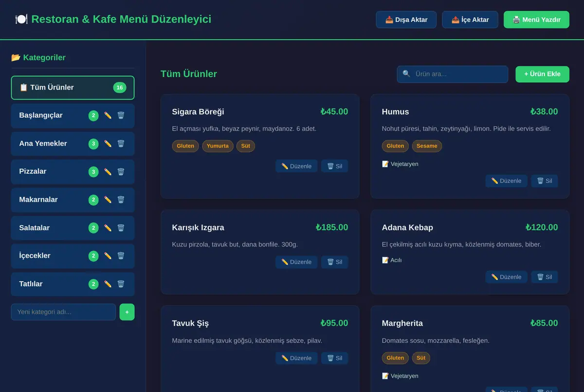Remove Makarnalar via trash icon

point(121,200)
